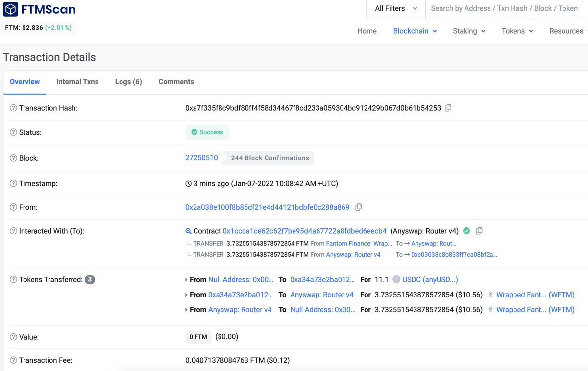
Task: Switch to the Overview tab
Action: 24,82
